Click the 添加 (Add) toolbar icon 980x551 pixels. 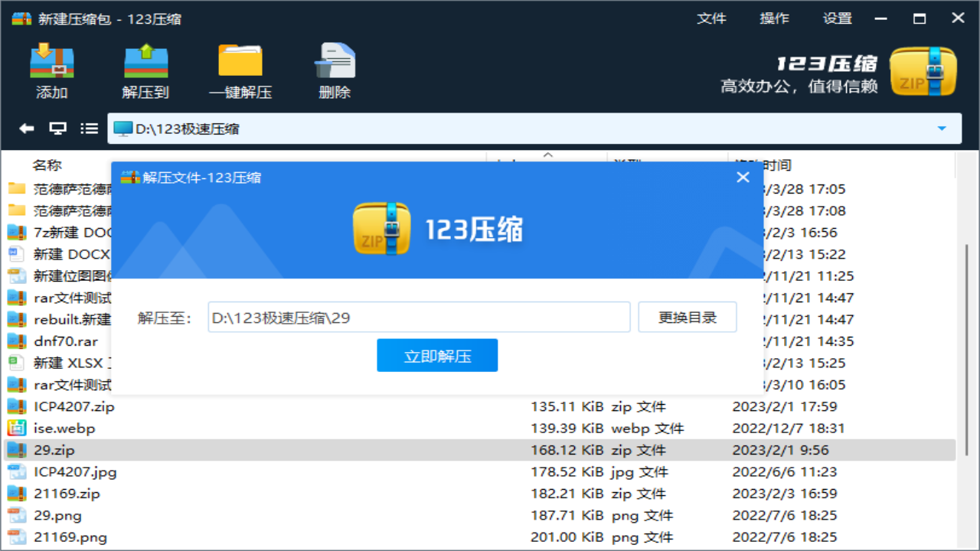point(52,61)
